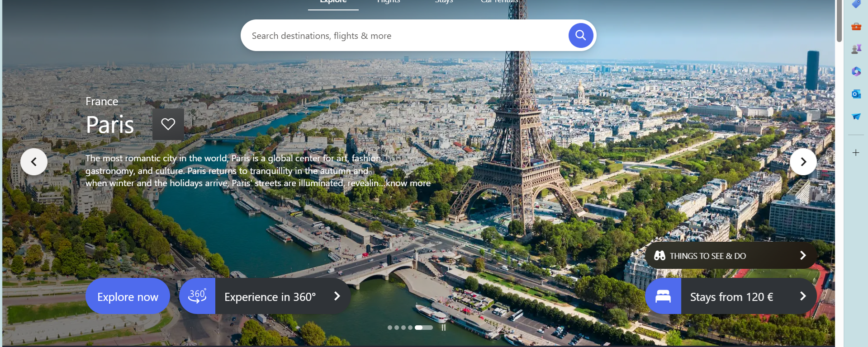Viewport: 868px width, 347px height.
Task: Click the plus icon to customize sidebar
Action: [x=856, y=153]
